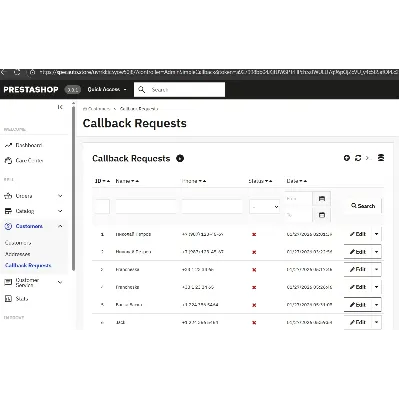400x400 pixels.
Task: Toggle the status X for request ID 6
Action: click(254, 323)
